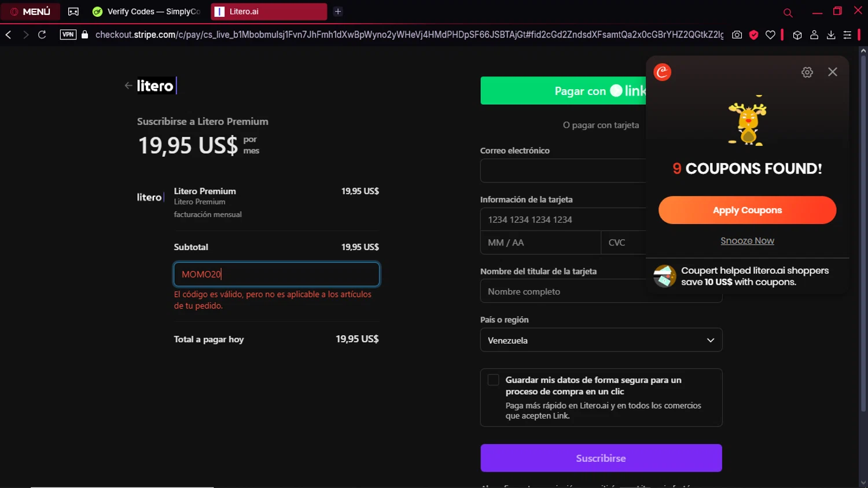Screen dimensions: 868x488
Task: Open a new tab with plus button
Action: tap(338, 12)
